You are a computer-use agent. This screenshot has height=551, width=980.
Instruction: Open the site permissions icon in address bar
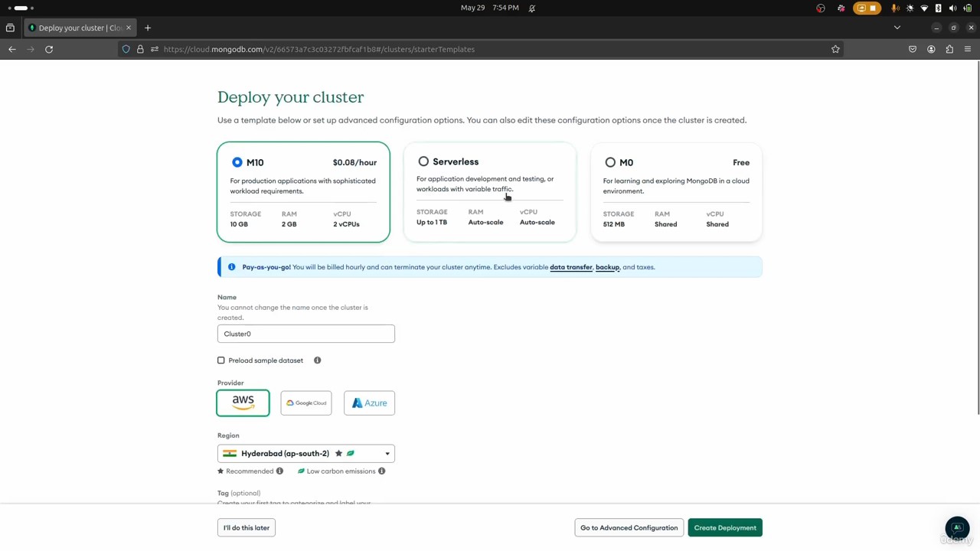[155, 49]
